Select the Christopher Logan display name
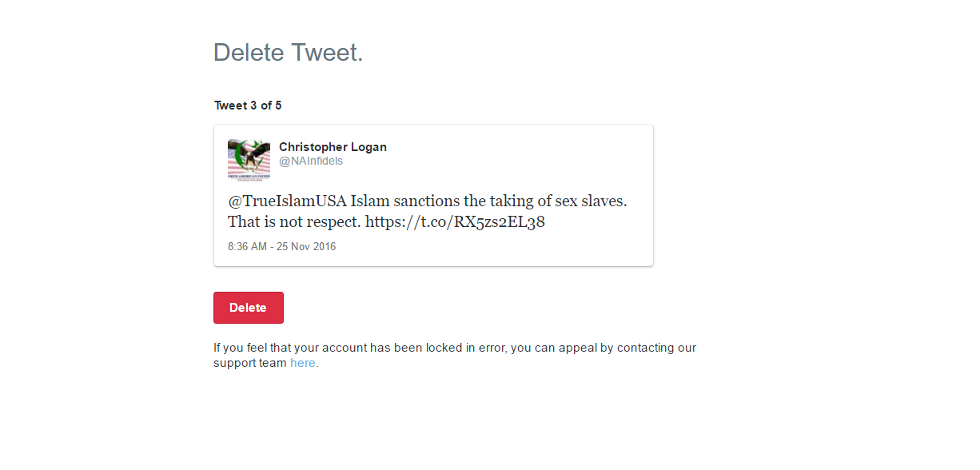Viewport: 980px width, 470px height. tap(333, 147)
